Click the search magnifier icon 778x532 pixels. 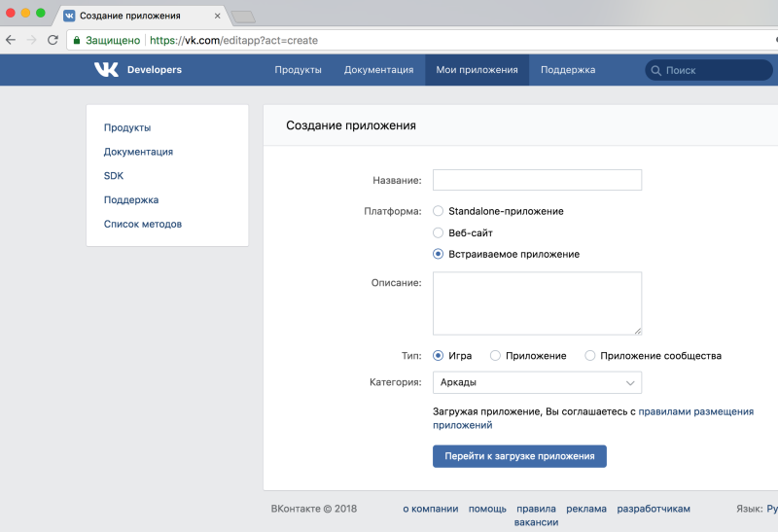tap(655, 70)
